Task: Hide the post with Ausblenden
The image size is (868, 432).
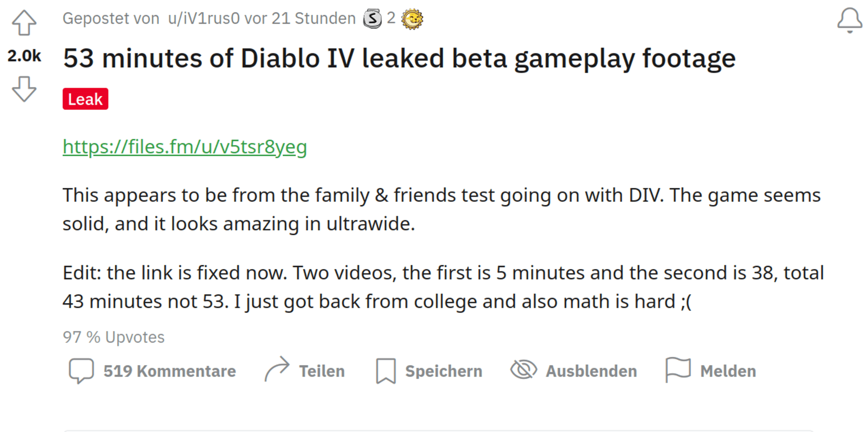Action: [x=591, y=371]
